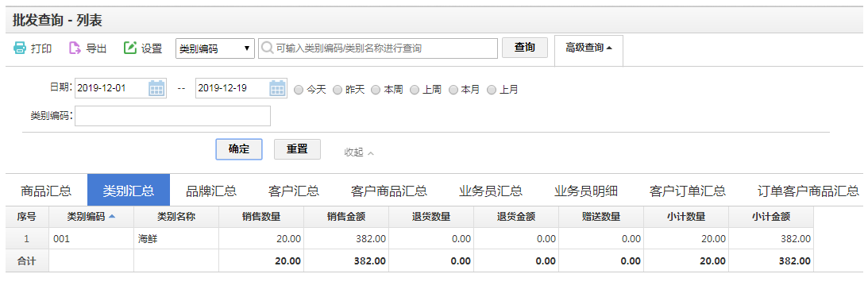Click the magnifier icon in search box
Viewport: 868px width, 297px height.
(267, 48)
